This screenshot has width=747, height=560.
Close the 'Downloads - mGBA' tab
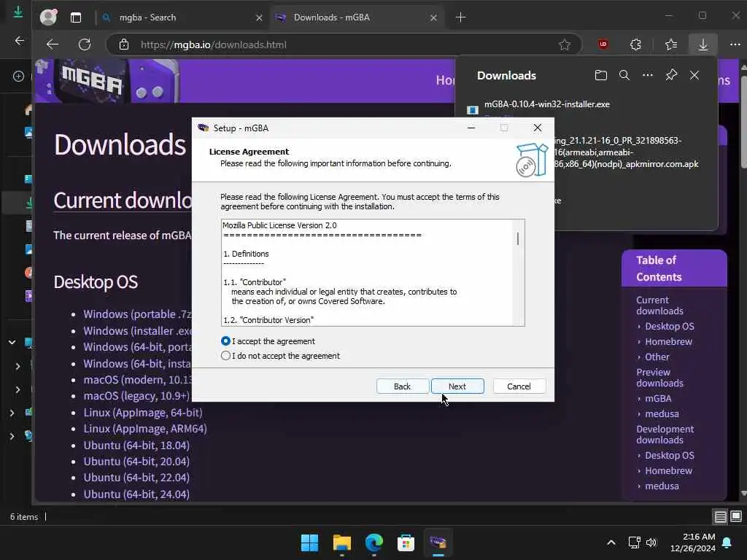433,17
